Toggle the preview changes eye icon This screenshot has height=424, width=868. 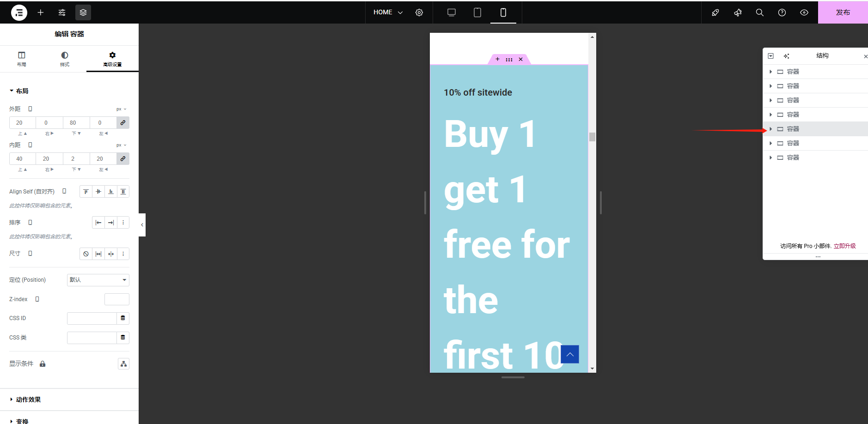tap(804, 12)
